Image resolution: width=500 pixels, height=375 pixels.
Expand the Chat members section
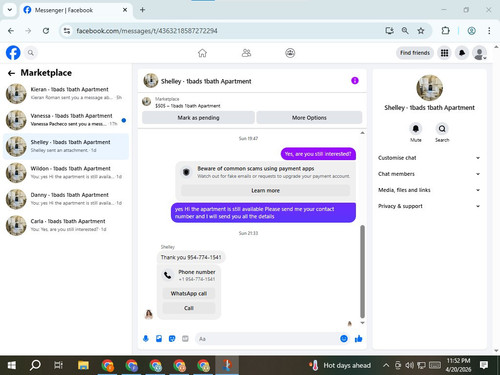tap(429, 174)
